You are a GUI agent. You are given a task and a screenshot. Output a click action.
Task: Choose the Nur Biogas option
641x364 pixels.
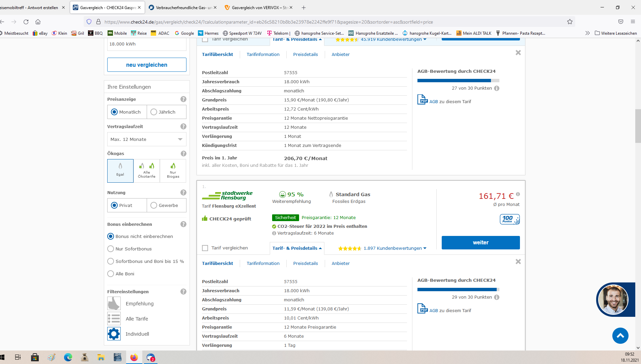173,171
